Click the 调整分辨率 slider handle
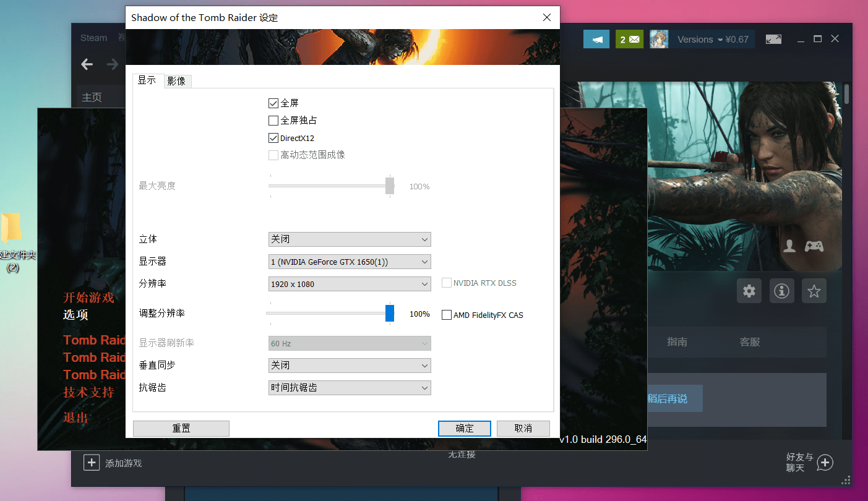Screen dimensions: 868x501 pos(390,314)
